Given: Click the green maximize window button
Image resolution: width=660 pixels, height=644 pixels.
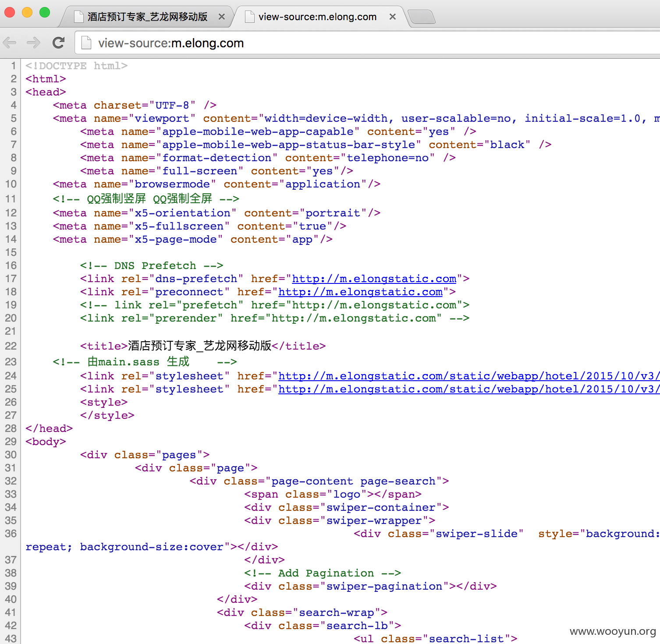Looking at the screenshot, I should coord(45,12).
